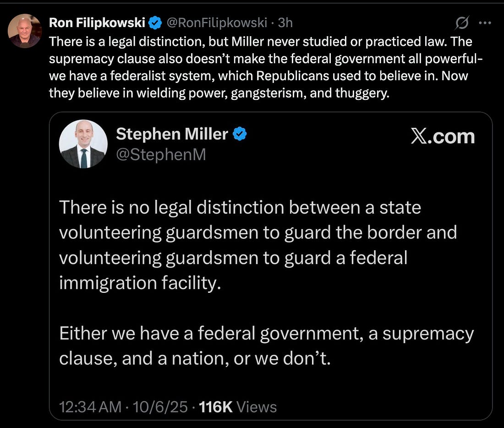This screenshot has width=504, height=428.
Task: Open the @RonFilipkowski handle link
Action: pyautogui.click(x=216, y=23)
